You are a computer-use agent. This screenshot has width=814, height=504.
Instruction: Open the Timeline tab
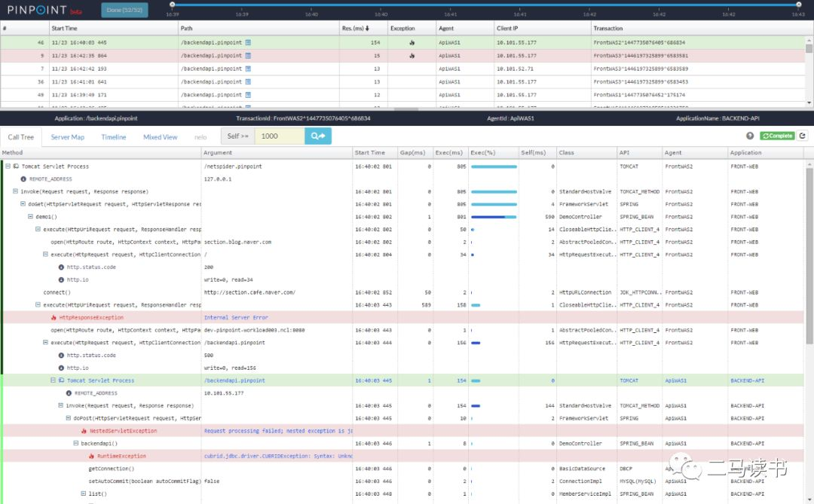pos(114,137)
